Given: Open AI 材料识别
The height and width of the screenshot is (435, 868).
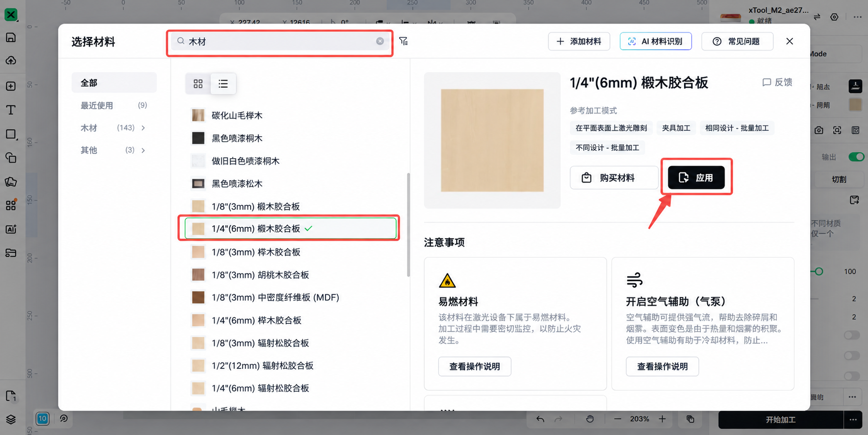Looking at the screenshot, I should tap(656, 41).
